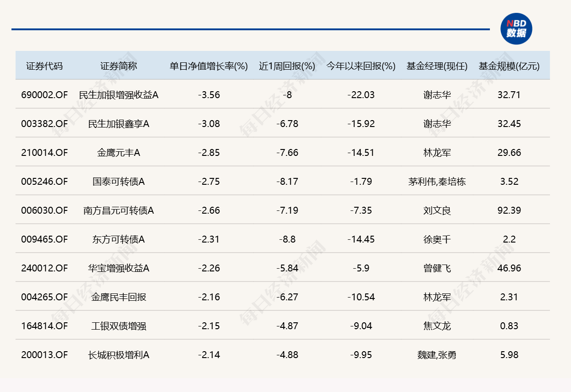Select year-to-date value -1.79
This screenshot has height=392, width=571.
click(x=361, y=182)
